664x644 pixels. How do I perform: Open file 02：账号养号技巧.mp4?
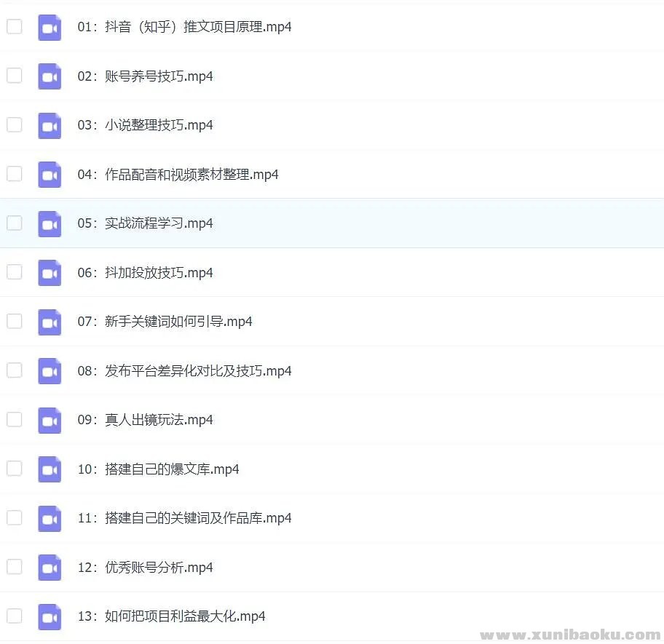(x=145, y=76)
